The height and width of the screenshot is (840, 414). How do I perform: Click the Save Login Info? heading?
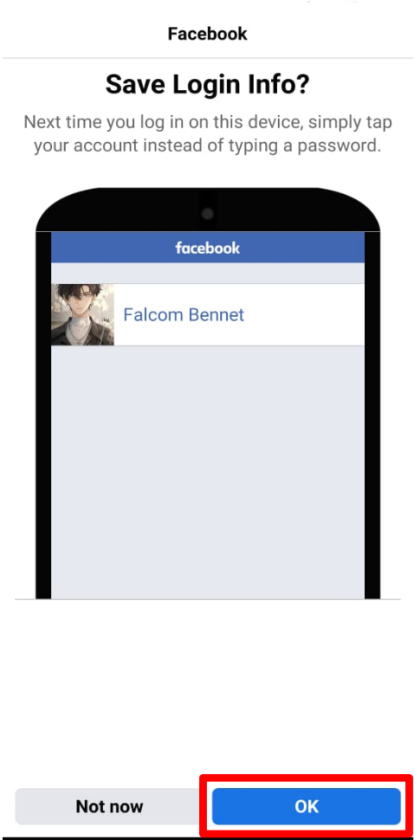(x=208, y=85)
